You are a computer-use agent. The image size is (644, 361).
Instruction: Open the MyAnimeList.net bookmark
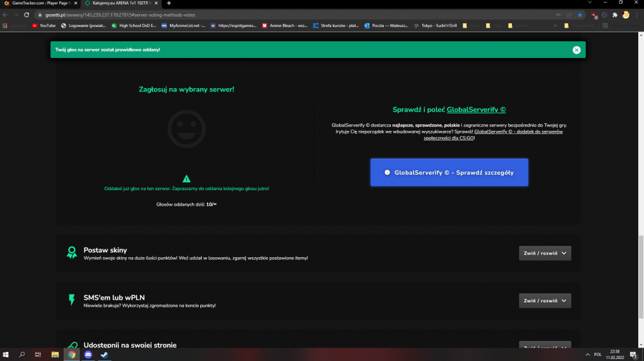[x=183, y=26]
